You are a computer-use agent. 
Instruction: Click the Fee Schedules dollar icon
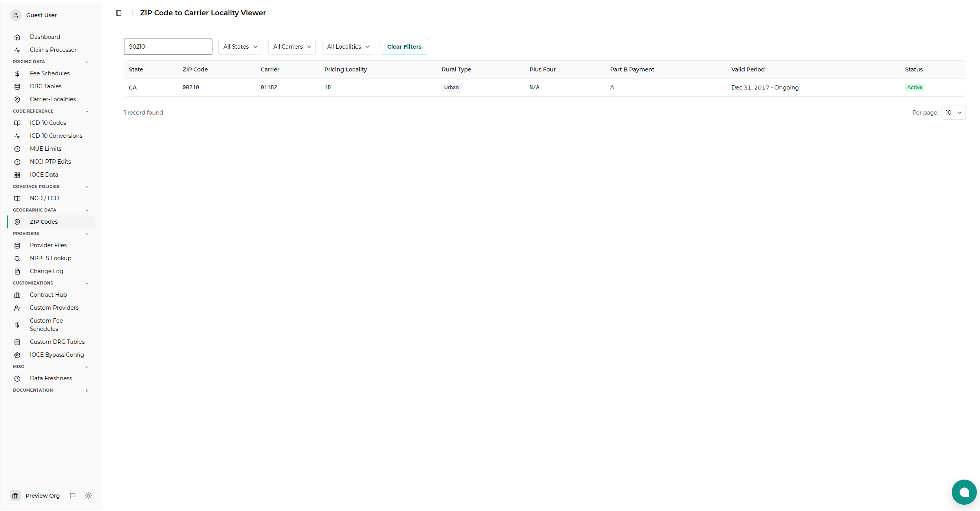(x=17, y=74)
